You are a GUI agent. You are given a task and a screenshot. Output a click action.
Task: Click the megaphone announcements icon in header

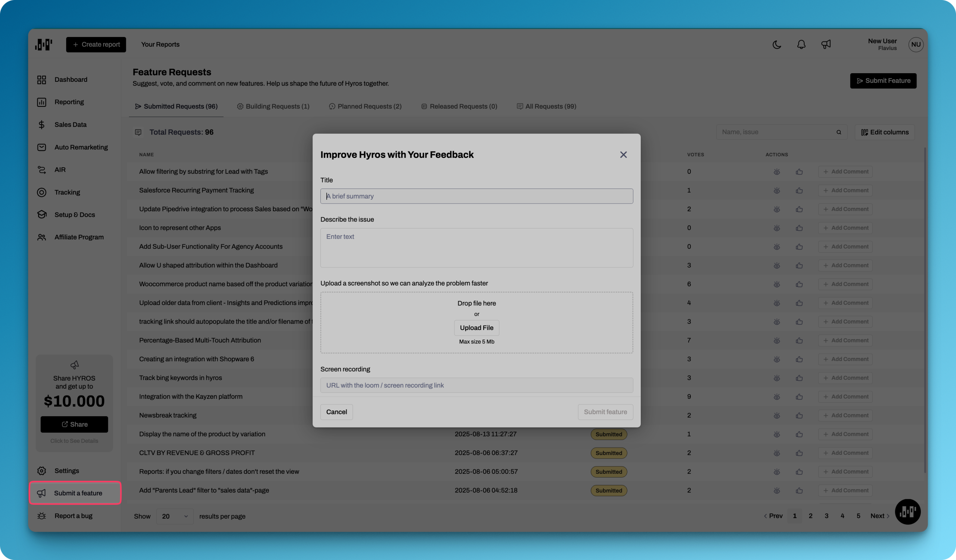click(826, 44)
